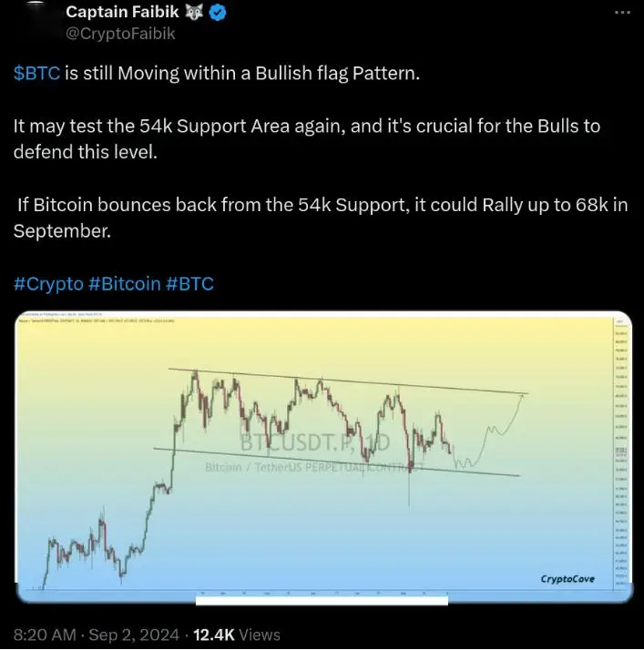The image size is (644, 650).
Task: Open Captain Faibik display name profile link
Action: click(x=122, y=12)
